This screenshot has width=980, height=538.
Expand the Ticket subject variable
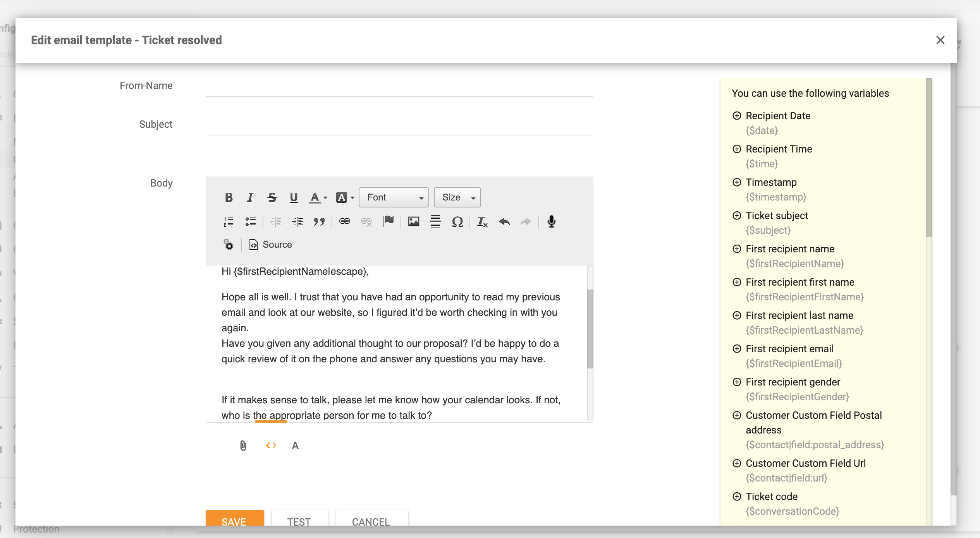coord(737,216)
